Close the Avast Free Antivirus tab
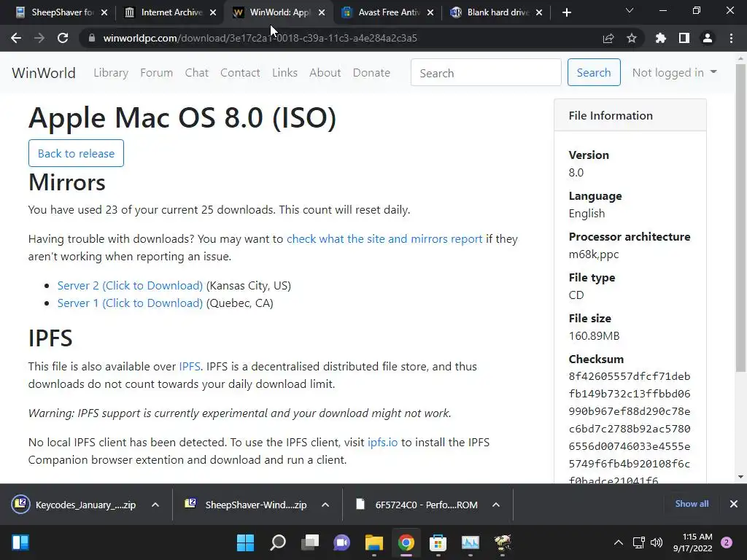This screenshot has height=560, width=747. click(430, 12)
